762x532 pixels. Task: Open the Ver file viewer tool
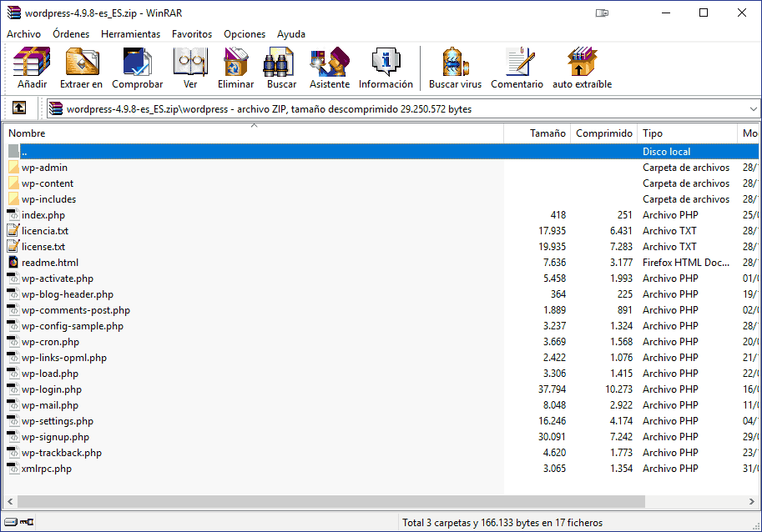tap(190, 68)
